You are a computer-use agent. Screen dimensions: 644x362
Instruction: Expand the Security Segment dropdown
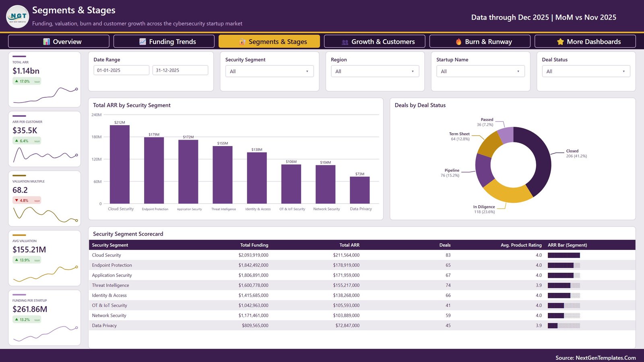[x=269, y=71]
